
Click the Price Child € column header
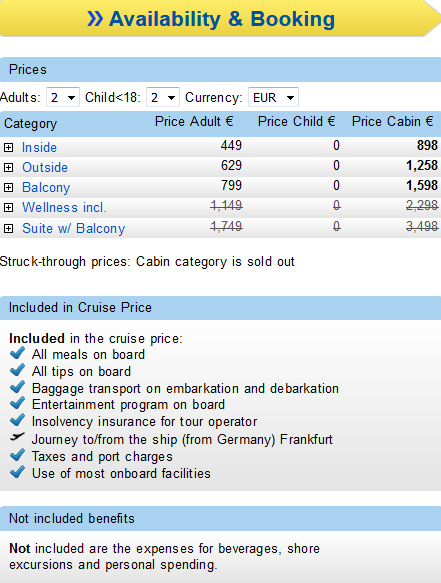coord(297,122)
